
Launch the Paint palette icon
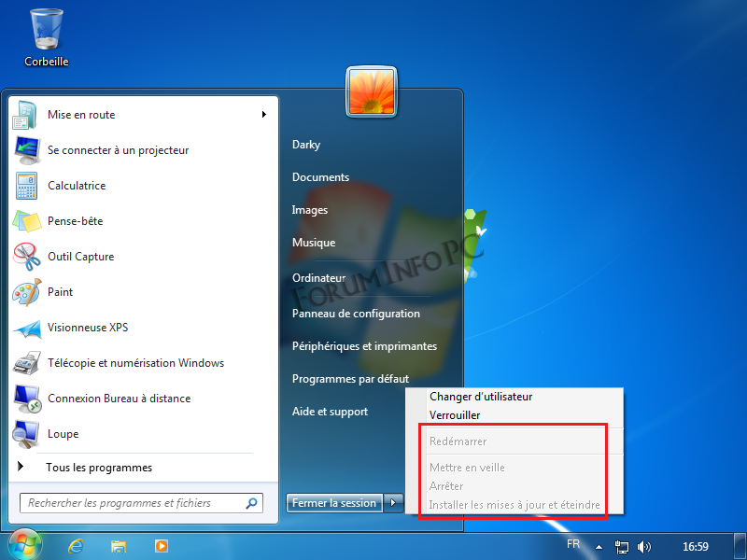[27, 292]
